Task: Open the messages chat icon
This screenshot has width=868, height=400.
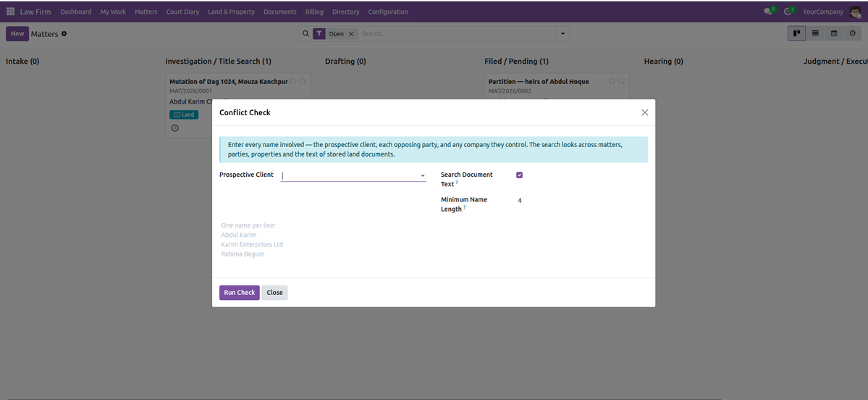Action: click(768, 12)
